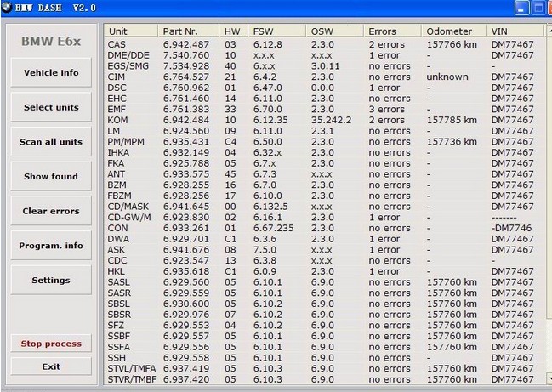Select the FBZM unit row
Image resolution: width=552 pixels, height=392 pixels.
(x=324, y=196)
